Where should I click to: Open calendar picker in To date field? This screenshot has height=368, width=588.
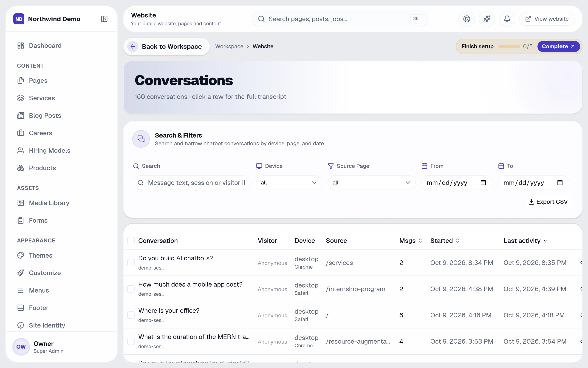tap(560, 182)
